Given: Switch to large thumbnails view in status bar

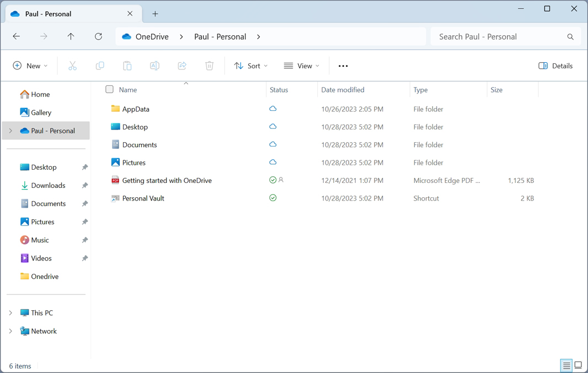Looking at the screenshot, I should 578,365.
